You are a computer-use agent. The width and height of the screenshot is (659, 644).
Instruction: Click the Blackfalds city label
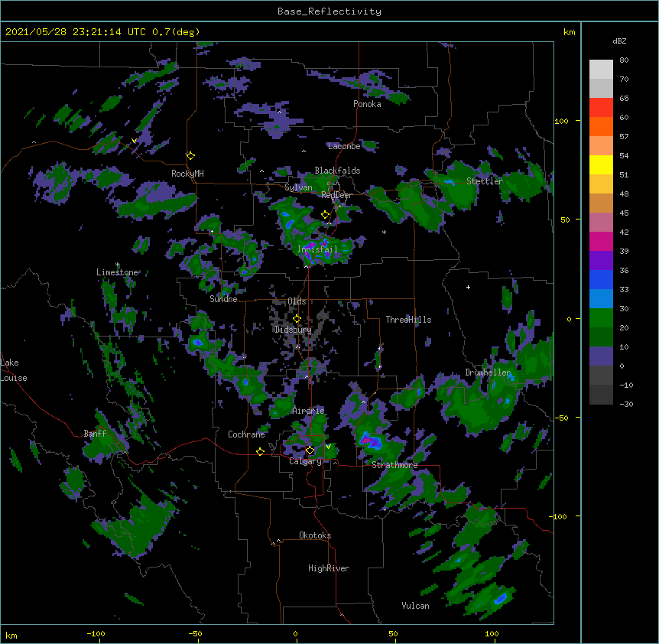337,171
